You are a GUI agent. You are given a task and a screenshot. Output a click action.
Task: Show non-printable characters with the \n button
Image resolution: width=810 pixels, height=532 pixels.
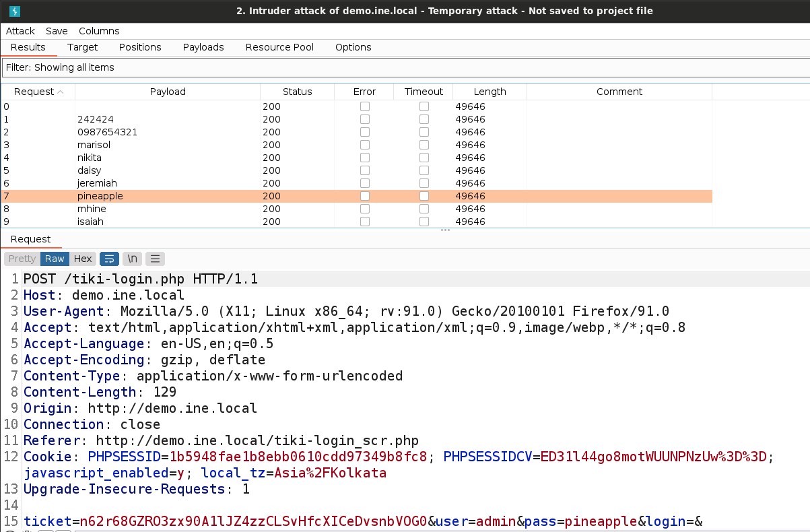point(133,259)
